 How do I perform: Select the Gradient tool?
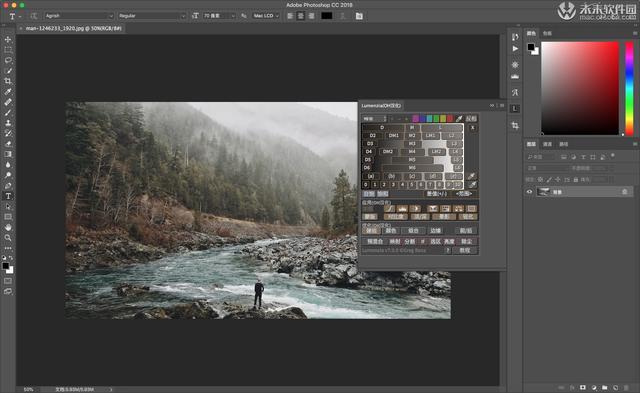(8, 154)
